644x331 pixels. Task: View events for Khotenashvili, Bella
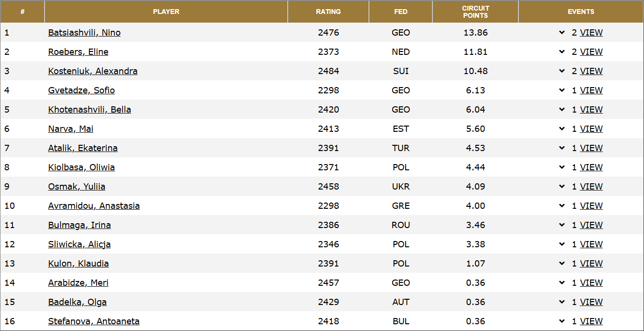tap(591, 109)
